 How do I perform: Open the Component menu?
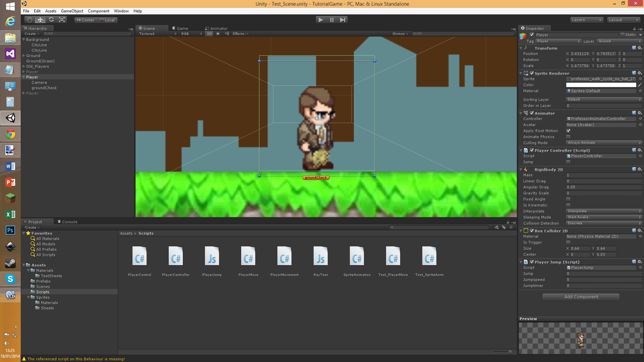click(99, 11)
